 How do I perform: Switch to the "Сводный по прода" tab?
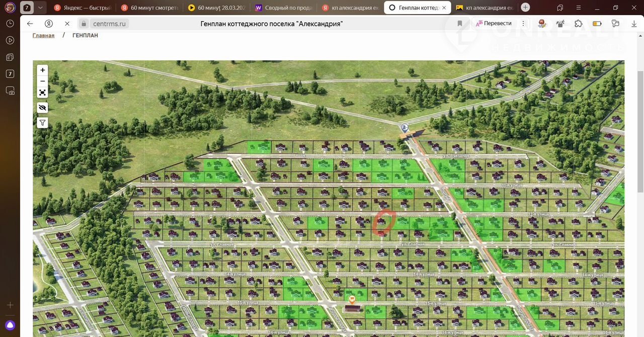(x=282, y=8)
